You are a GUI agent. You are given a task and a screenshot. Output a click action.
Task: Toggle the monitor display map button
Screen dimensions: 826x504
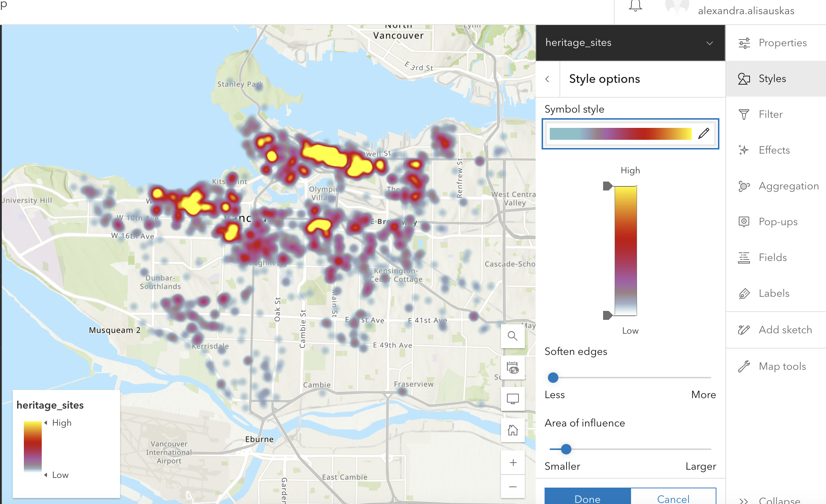point(513,399)
